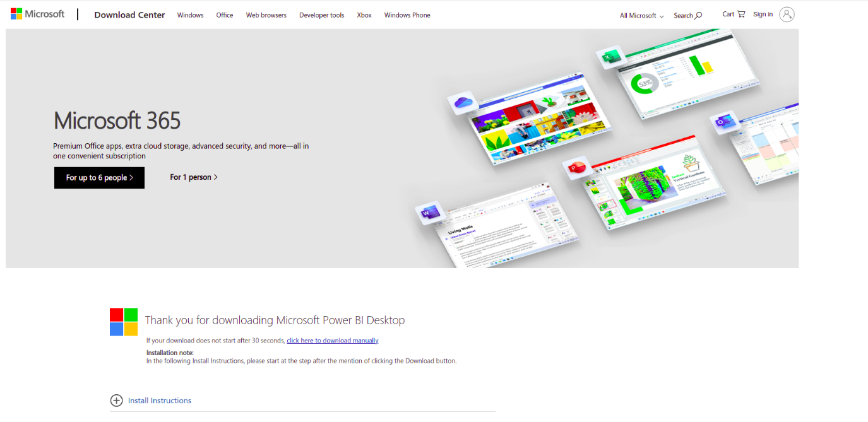This screenshot has width=868, height=422.
Task: Click 'click here to download manually' link
Action: pyautogui.click(x=333, y=341)
